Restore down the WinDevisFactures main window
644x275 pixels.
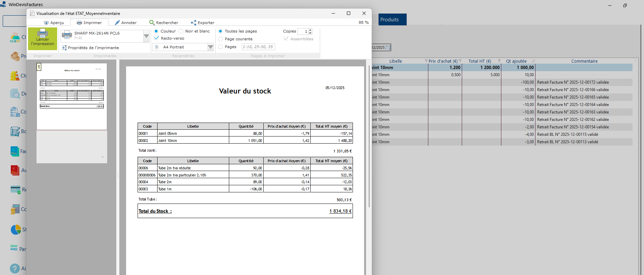(625, 5)
